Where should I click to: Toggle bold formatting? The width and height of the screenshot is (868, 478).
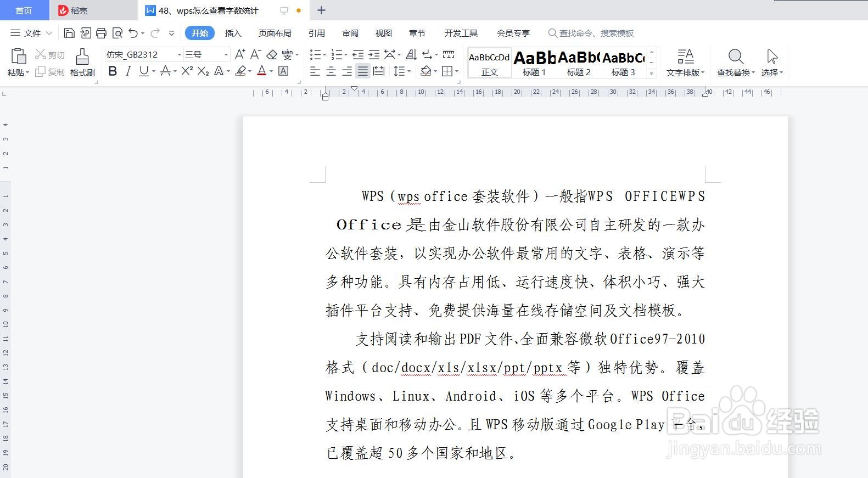coord(113,71)
